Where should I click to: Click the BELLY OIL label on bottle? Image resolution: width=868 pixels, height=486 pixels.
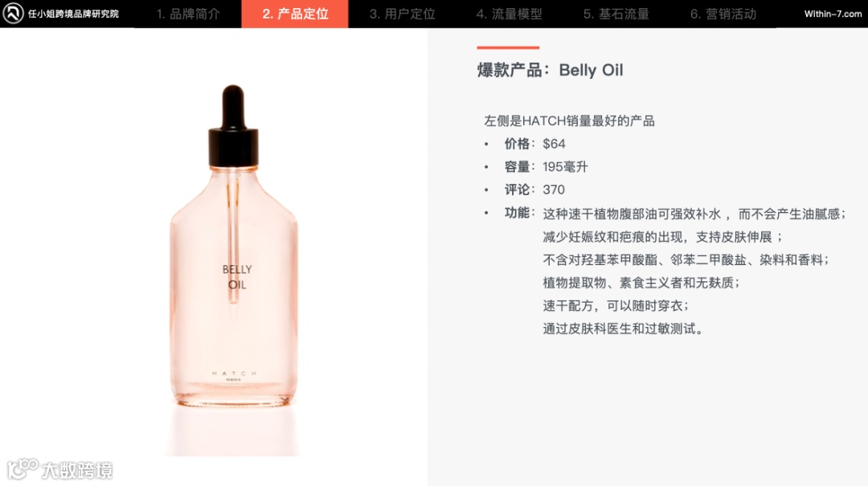237,277
